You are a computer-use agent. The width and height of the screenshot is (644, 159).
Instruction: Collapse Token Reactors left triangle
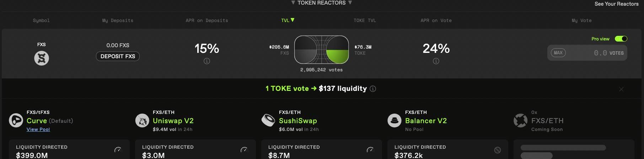coord(293,2)
